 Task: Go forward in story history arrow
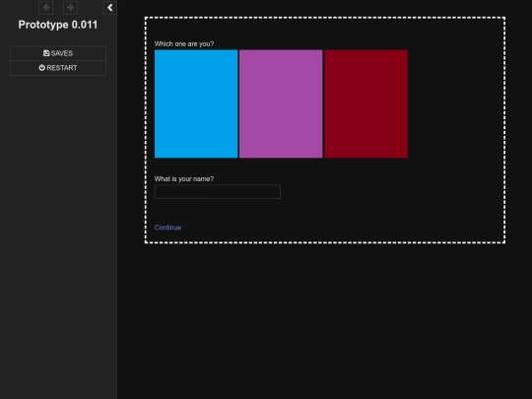pos(70,8)
